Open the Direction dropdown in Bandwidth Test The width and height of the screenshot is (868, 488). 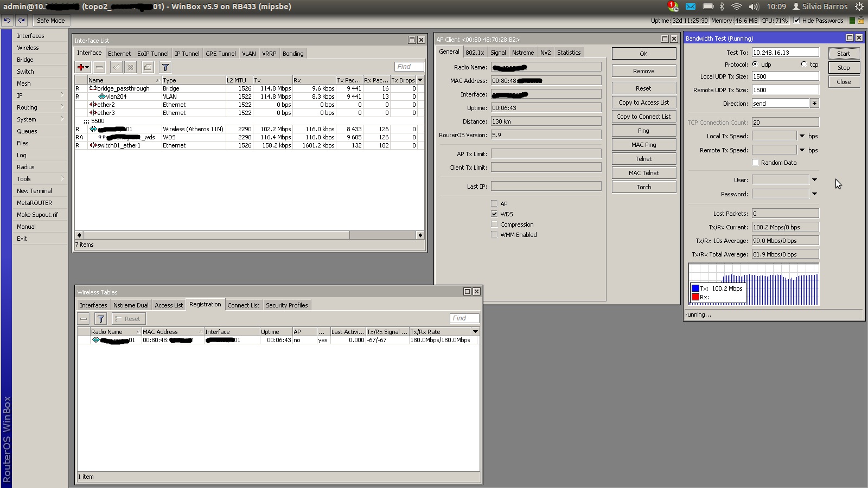tap(814, 103)
